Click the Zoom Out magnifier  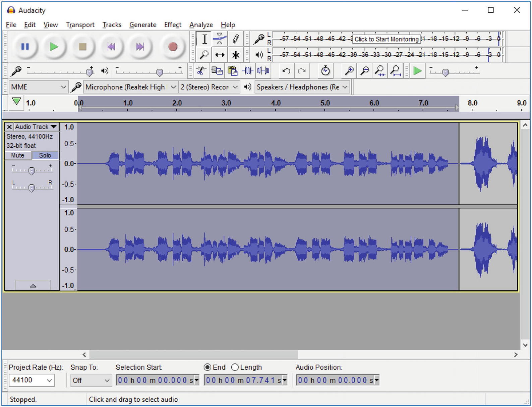pyautogui.click(x=364, y=71)
